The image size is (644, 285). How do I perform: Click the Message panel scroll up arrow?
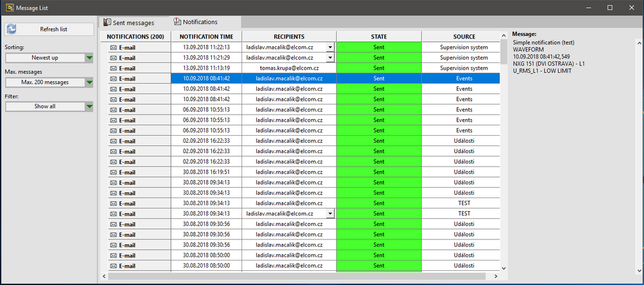(639, 42)
